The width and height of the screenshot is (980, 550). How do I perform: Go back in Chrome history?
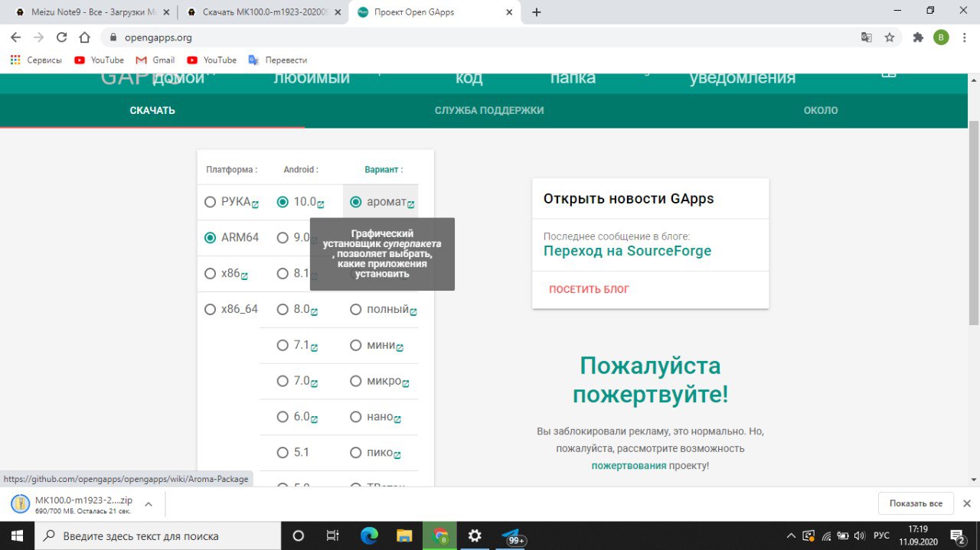pos(15,37)
